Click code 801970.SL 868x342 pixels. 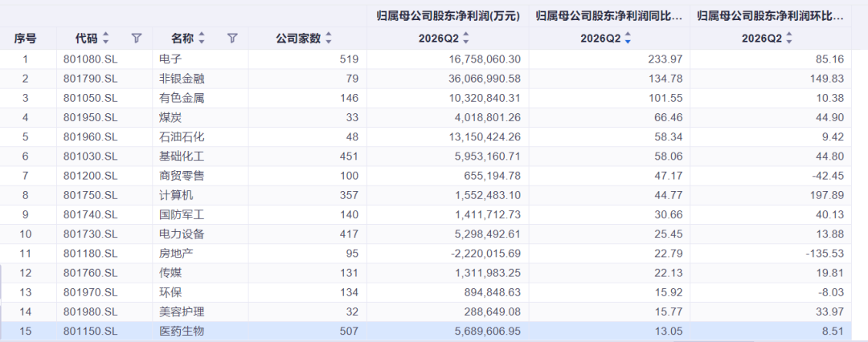point(90,292)
